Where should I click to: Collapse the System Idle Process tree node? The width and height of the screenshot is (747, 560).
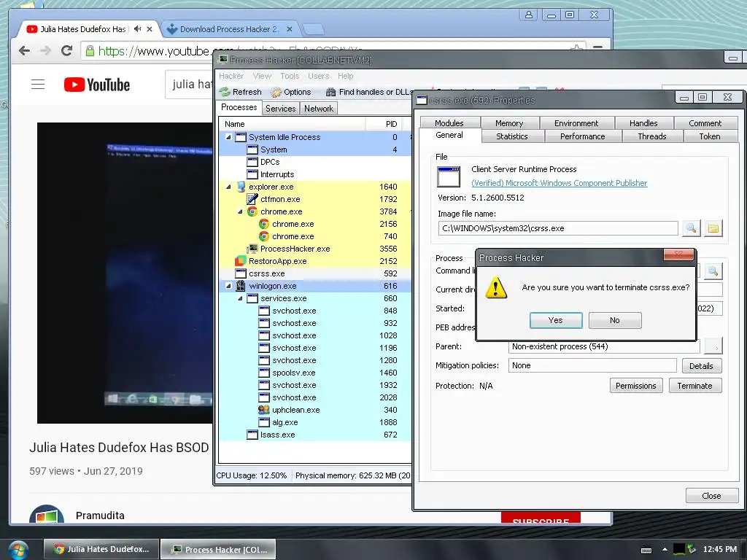228,137
